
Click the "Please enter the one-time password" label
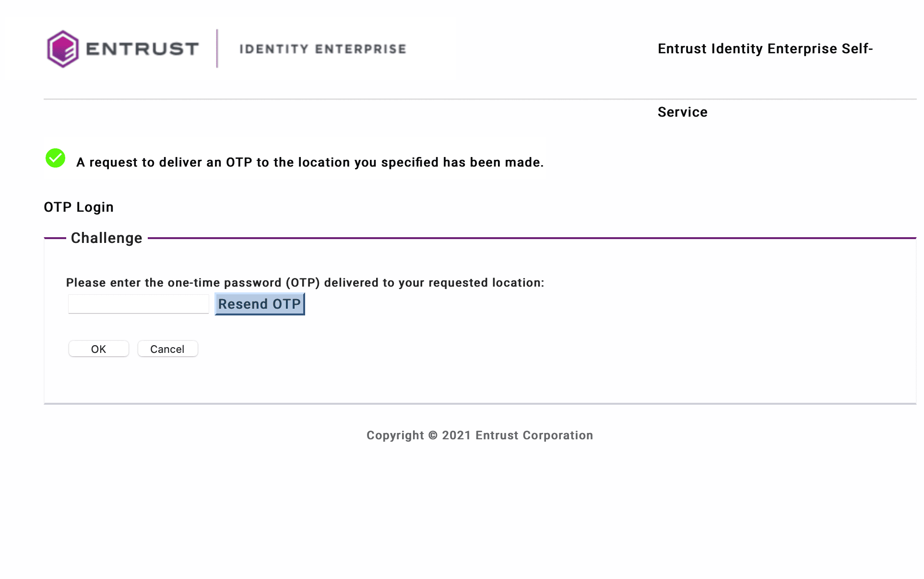coord(305,283)
